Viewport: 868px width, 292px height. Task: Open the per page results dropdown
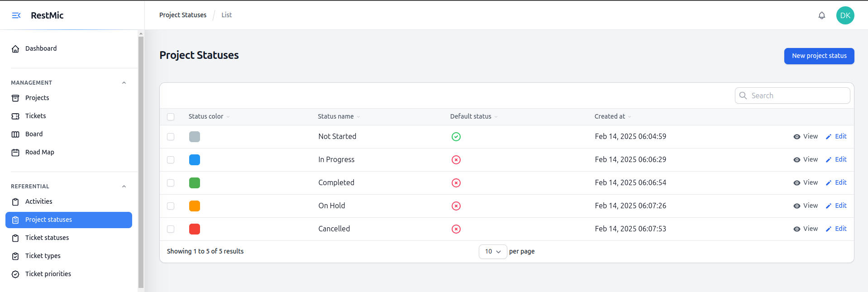click(492, 252)
